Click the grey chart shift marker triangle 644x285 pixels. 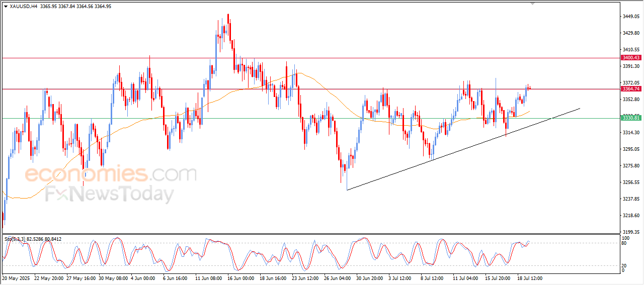point(533,4)
